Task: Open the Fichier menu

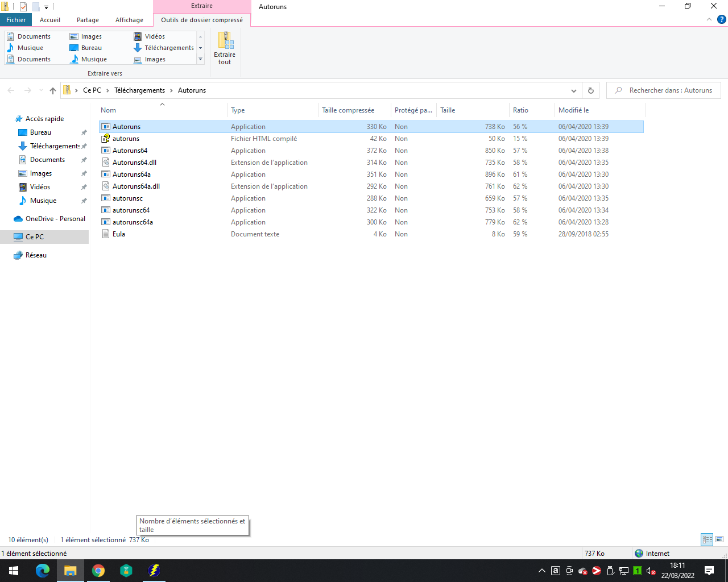Action: [x=16, y=20]
